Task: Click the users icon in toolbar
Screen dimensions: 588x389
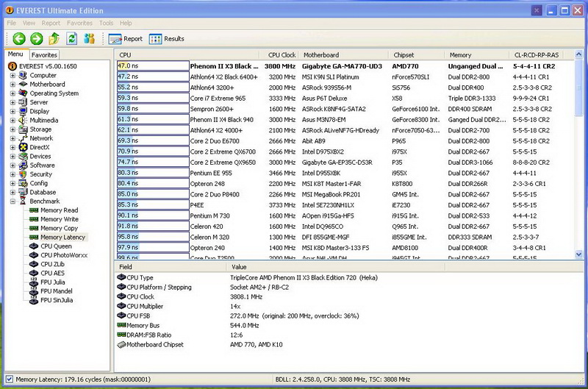Action: point(89,38)
